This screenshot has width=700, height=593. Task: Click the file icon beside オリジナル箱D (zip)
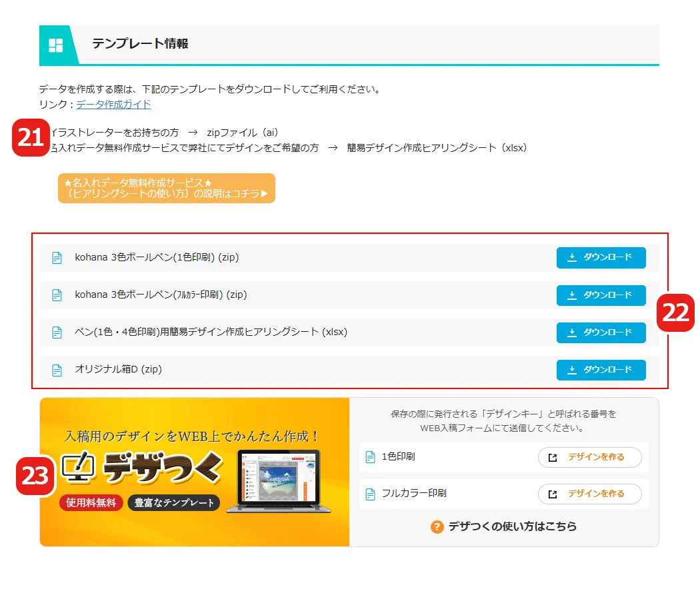click(x=57, y=370)
